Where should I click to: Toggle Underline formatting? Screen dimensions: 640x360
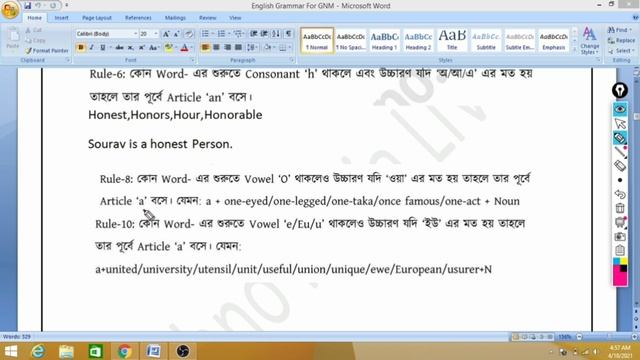(102, 48)
